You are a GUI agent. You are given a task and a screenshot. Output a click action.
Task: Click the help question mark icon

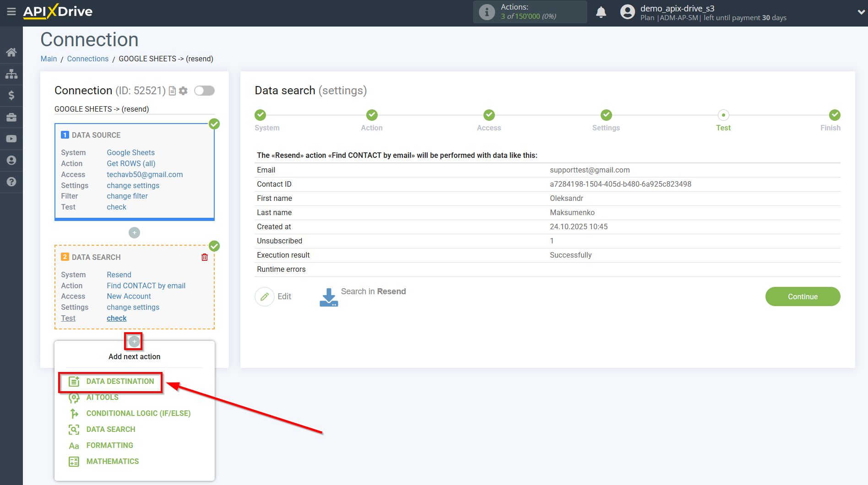pyautogui.click(x=11, y=182)
